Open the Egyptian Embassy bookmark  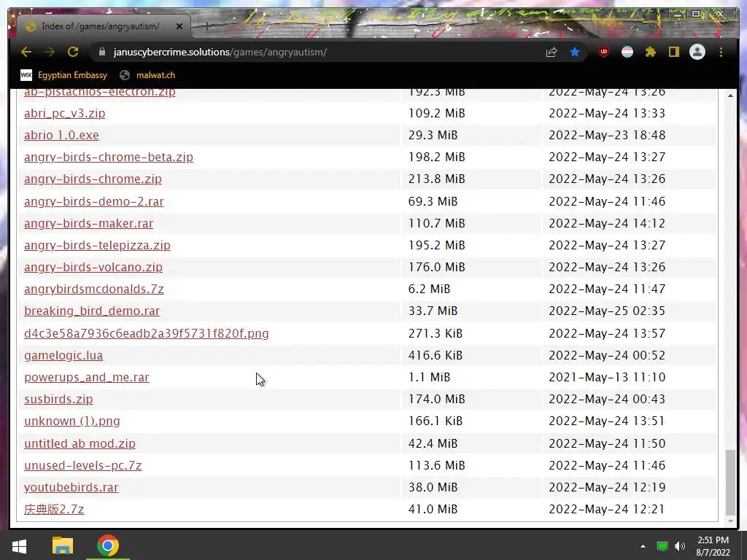coord(64,75)
